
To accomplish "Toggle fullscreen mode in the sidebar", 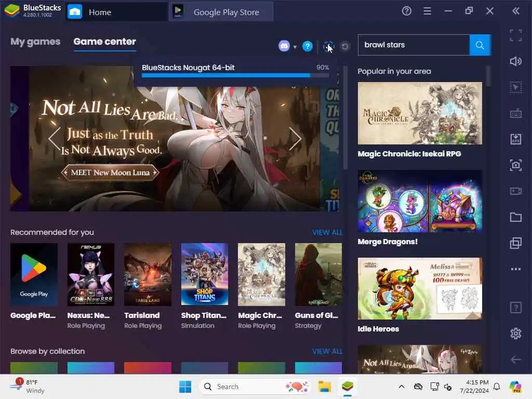I will click(x=516, y=35).
